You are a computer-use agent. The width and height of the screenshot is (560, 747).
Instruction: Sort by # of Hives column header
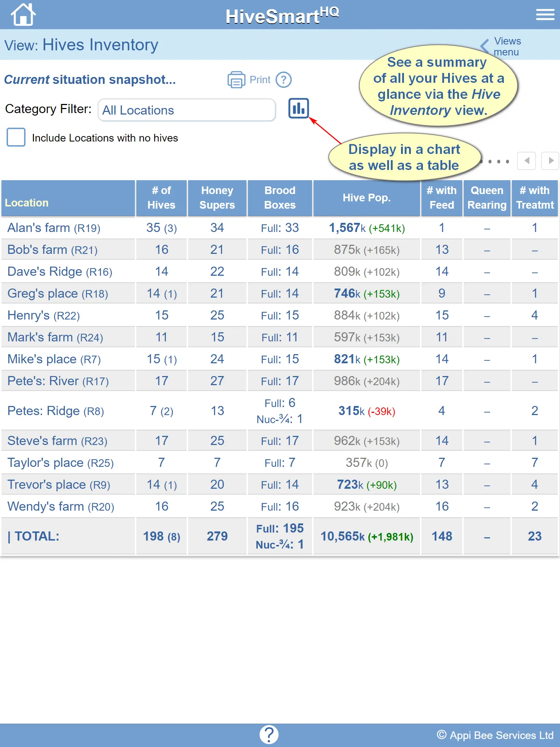[162, 198]
